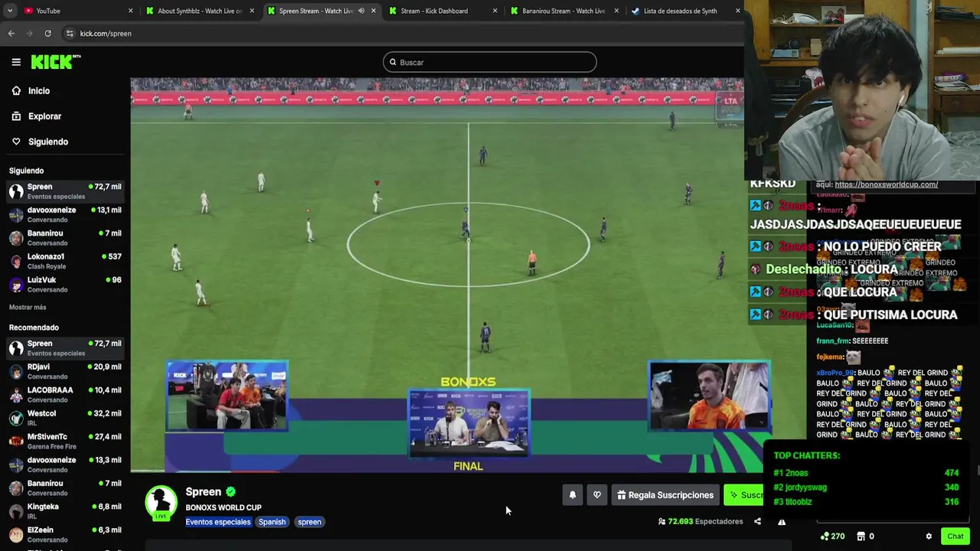Click the browser back arrow

pos(11,34)
